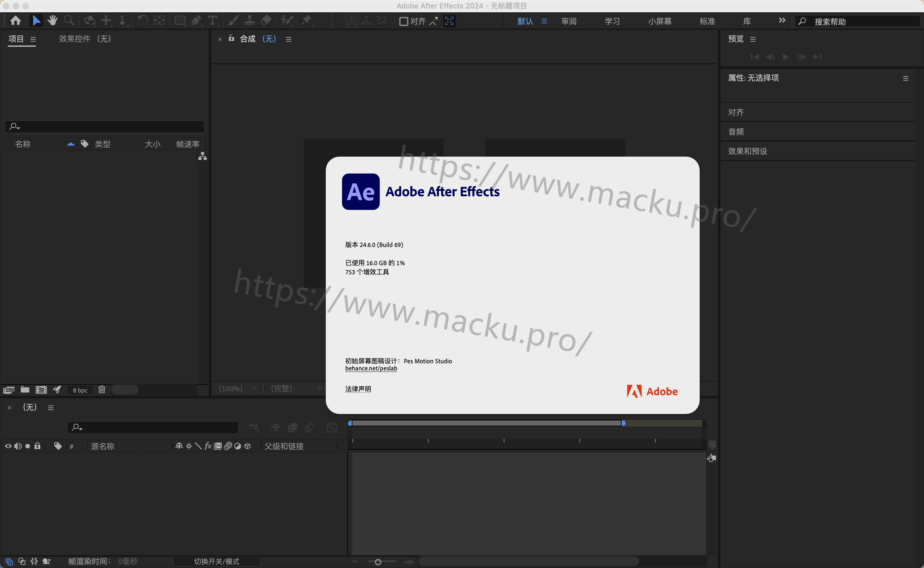Select the Hand tool

[x=52, y=20]
